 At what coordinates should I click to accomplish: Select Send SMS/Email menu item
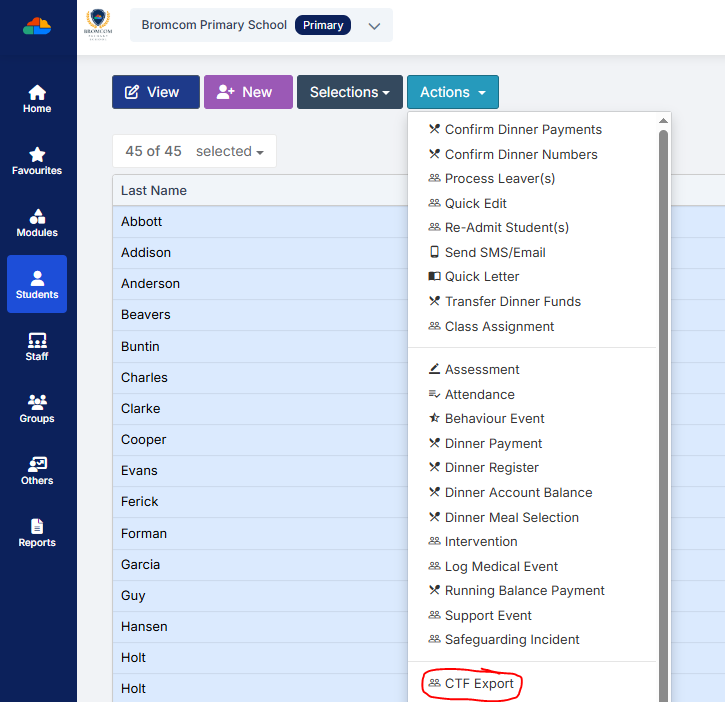click(x=495, y=252)
